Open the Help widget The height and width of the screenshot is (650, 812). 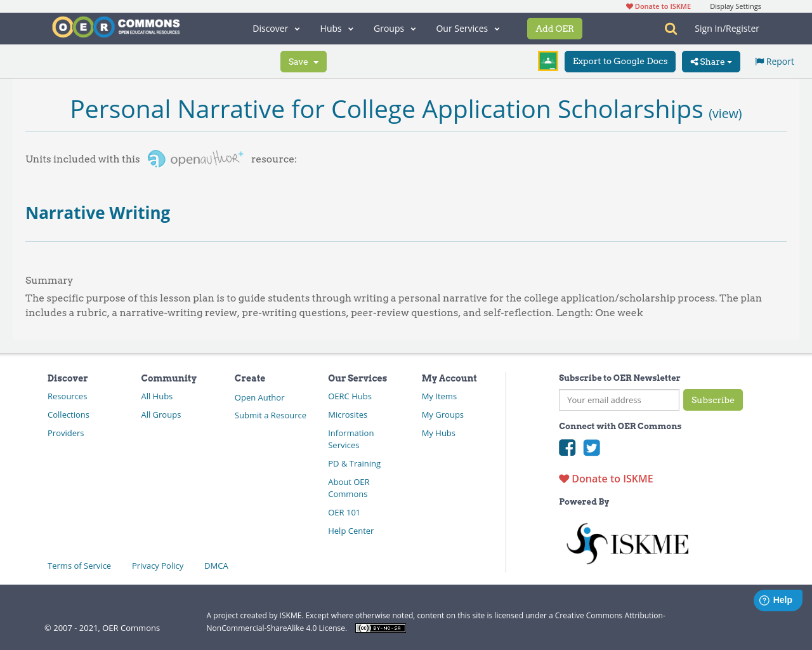click(x=778, y=599)
